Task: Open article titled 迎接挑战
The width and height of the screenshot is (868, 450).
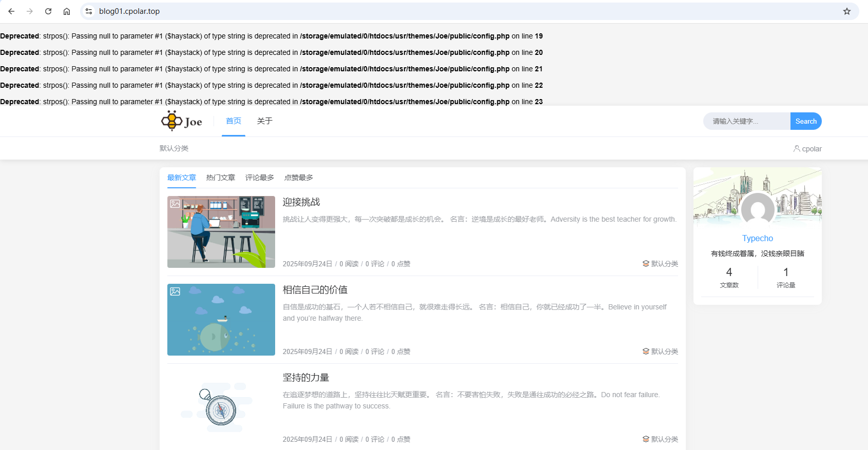Action: (x=301, y=202)
